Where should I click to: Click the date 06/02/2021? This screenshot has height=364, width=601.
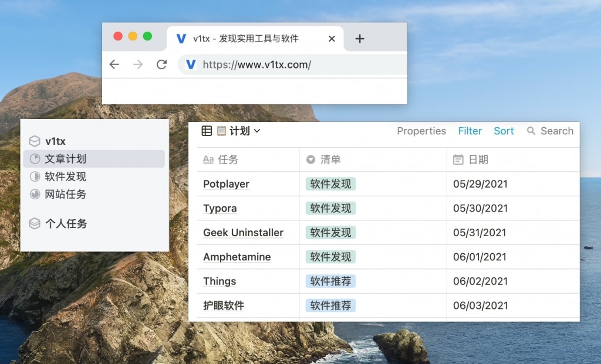pyautogui.click(x=480, y=281)
